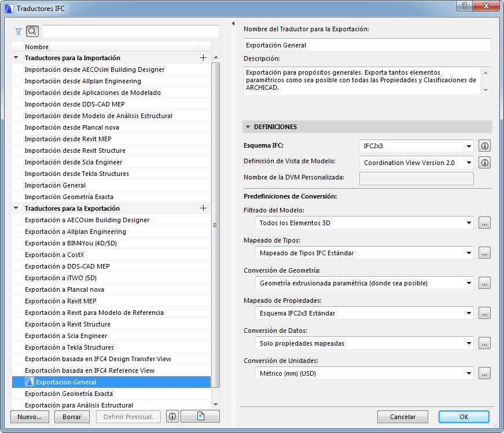Viewport: 504px width, 433px height.
Task: Add import translator using the plus icon
Action: [x=203, y=58]
